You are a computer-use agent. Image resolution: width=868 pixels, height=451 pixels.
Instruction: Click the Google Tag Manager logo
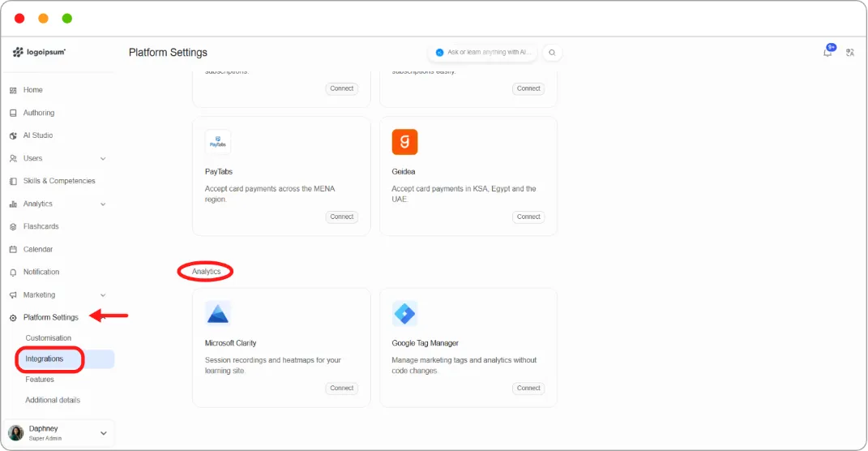coord(404,314)
